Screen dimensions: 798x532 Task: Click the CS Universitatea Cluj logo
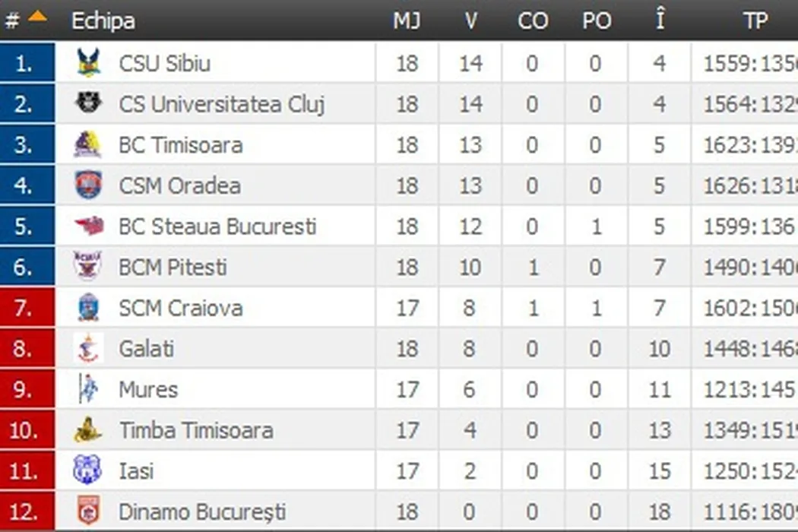coord(88,103)
